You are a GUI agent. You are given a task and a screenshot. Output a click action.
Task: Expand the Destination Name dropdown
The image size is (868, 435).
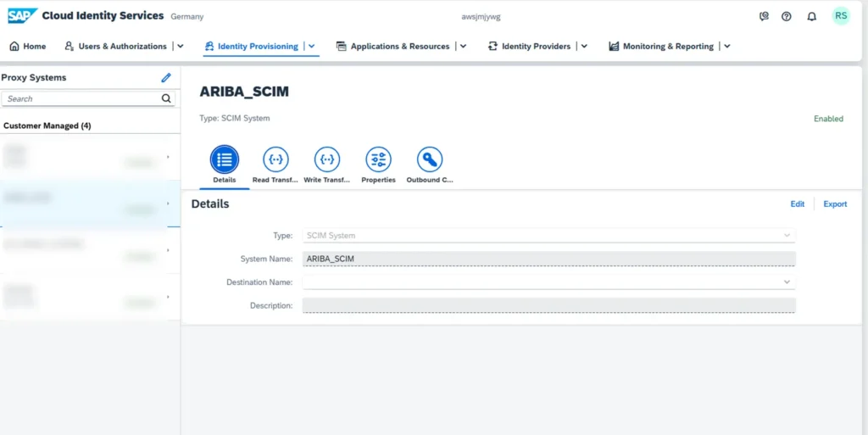[787, 282]
